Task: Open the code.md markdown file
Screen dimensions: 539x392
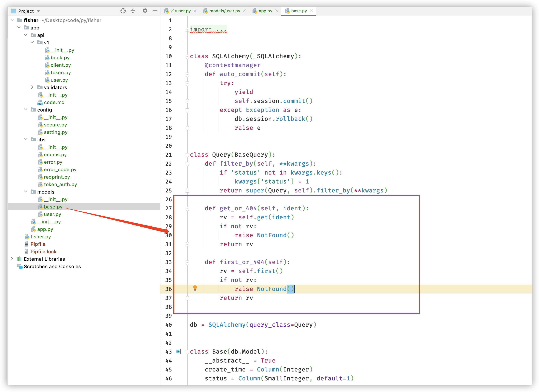Action: [x=54, y=102]
